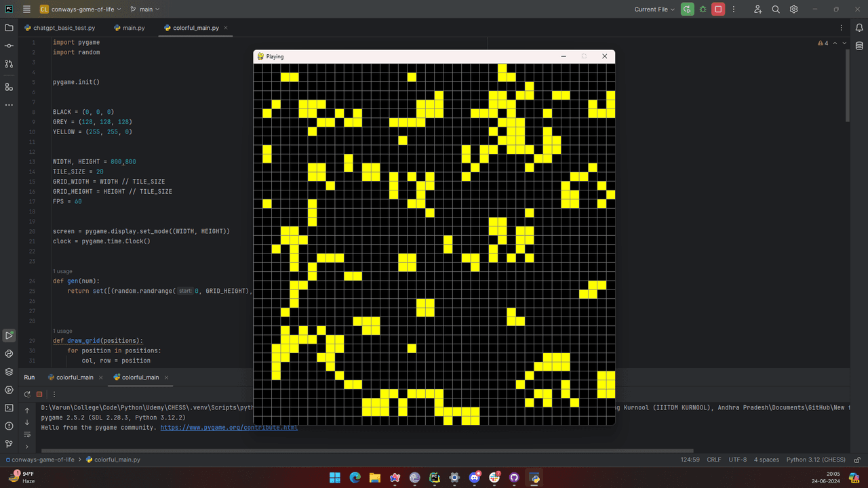Click the Python 3.12 (CHESS) interpreter in status bar
Viewport: 868px width, 488px height.
click(816, 460)
